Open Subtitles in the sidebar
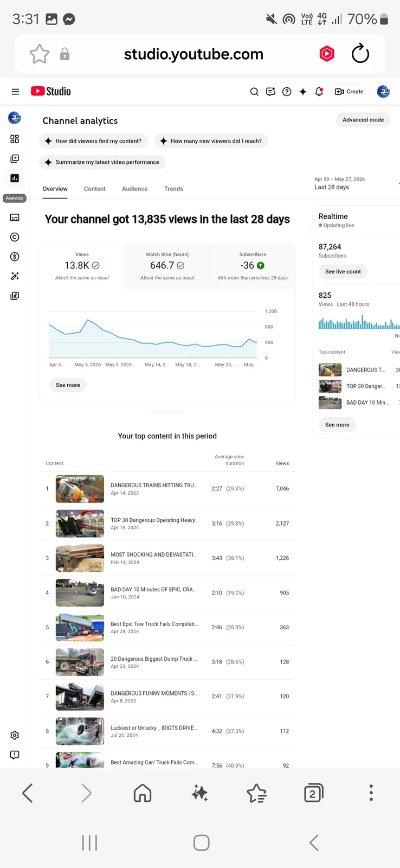 (x=15, y=218)
